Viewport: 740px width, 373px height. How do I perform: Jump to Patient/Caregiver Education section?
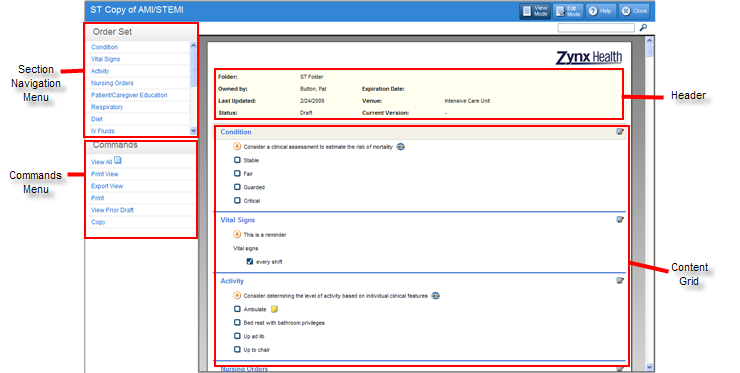129,95
